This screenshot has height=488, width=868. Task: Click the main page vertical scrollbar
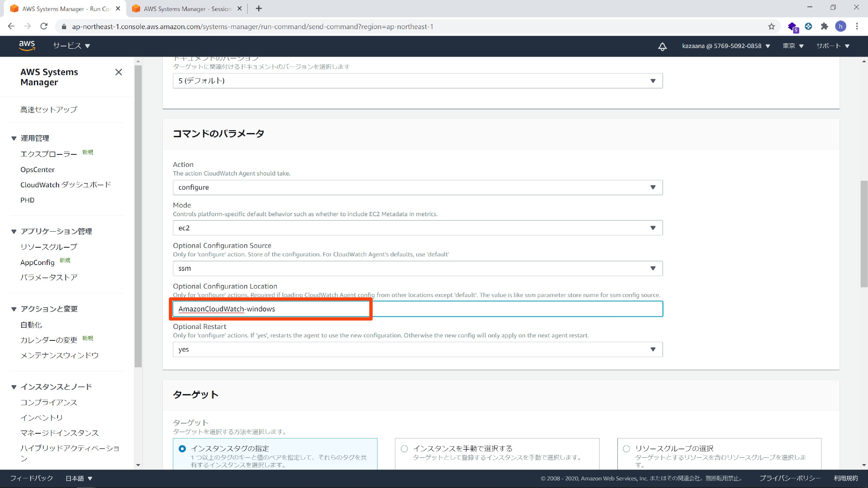pos(864,234)
